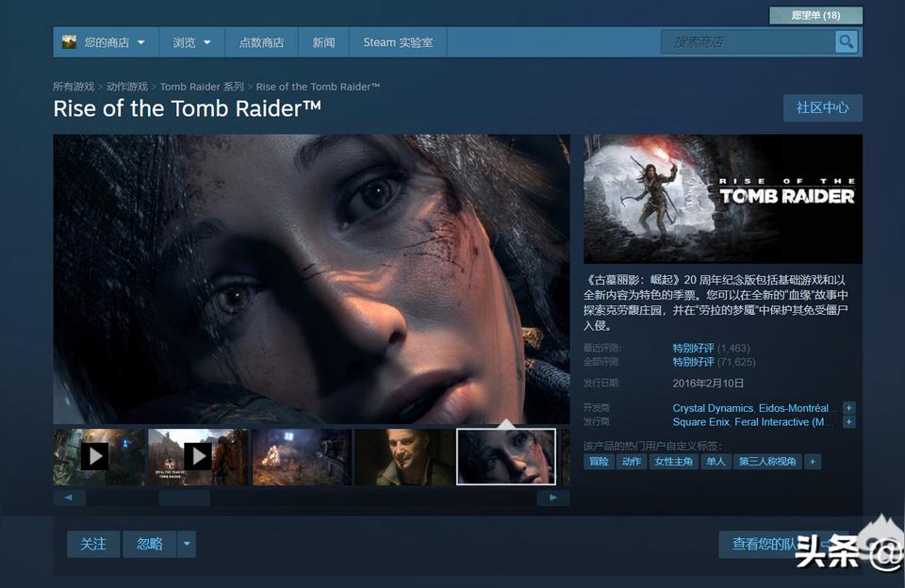Image resolution: width=905 pixels, height=588 pixels.
Task: Add a tag with the plus button
Action: click(x=812, y=462)
